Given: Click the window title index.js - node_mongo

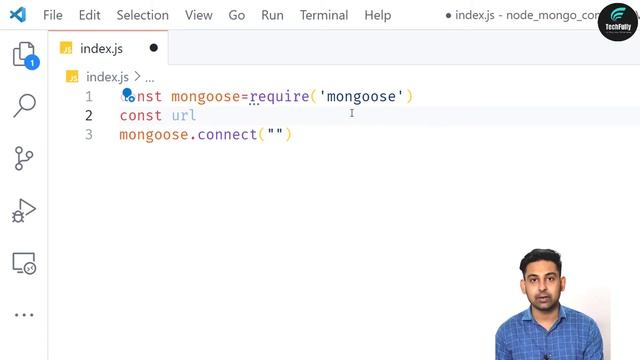Looking at the screenshot, I should [527, 15].
